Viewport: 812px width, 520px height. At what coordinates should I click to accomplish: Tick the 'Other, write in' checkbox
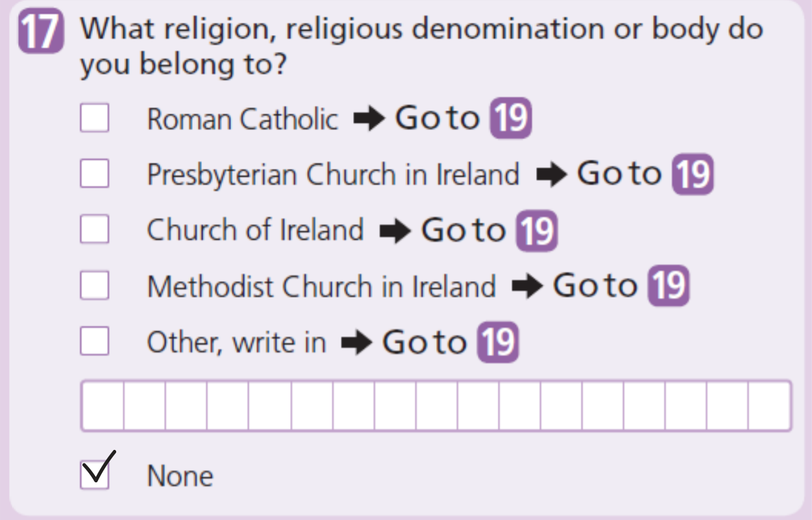coord(94,341)
